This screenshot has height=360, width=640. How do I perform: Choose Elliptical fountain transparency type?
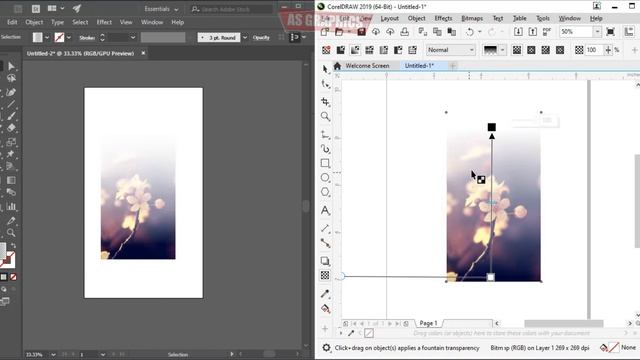click(x=531, y=50)
